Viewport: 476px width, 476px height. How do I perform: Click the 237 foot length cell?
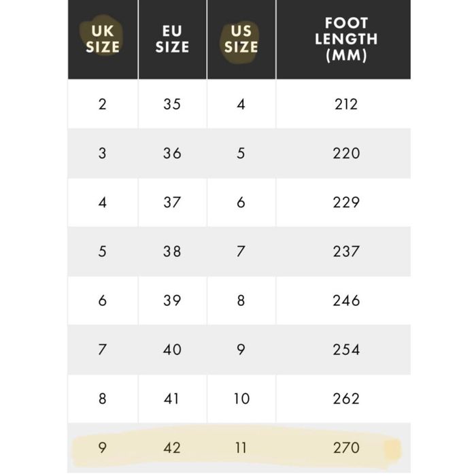coord(345,251)
